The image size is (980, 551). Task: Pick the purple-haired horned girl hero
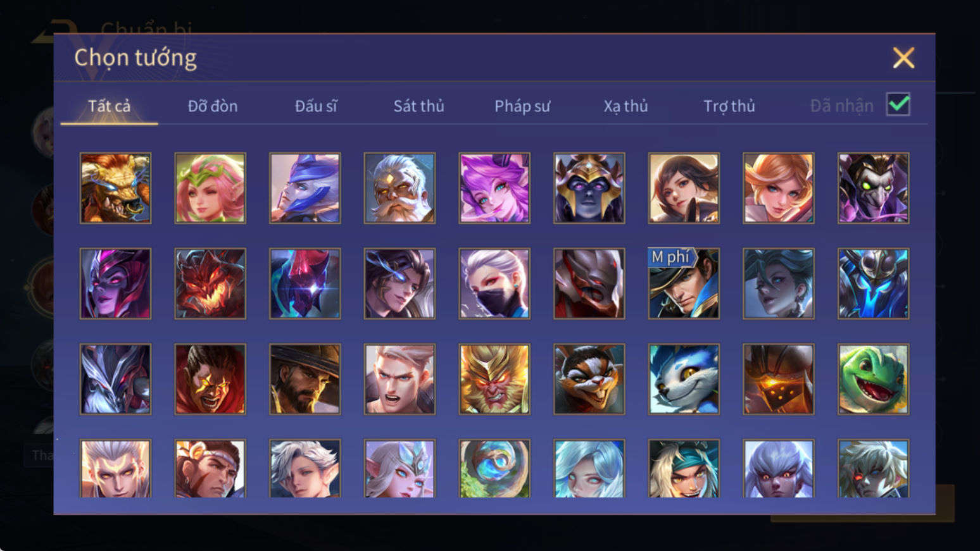point(494,188)
